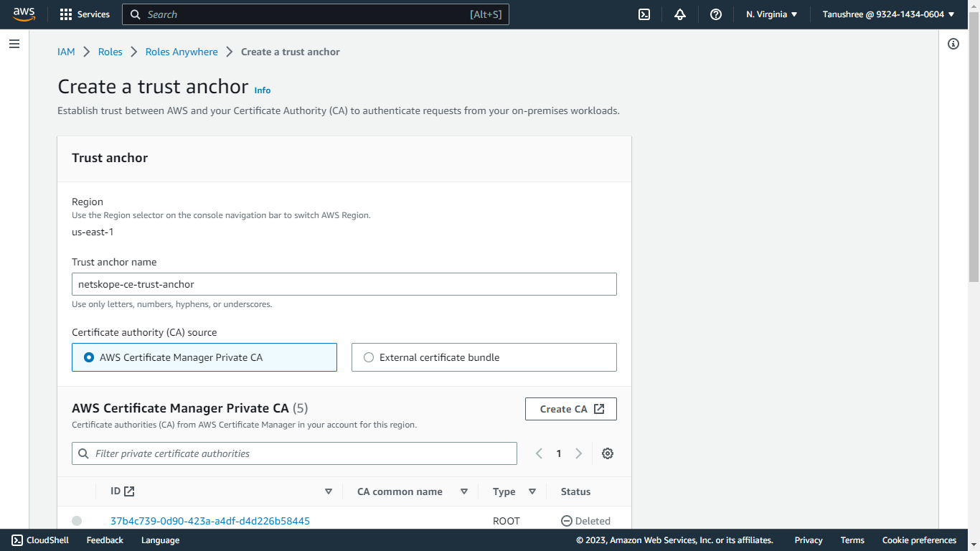Sort table by ID column arrow
The image size is (980, 551).
click(329, 491)
